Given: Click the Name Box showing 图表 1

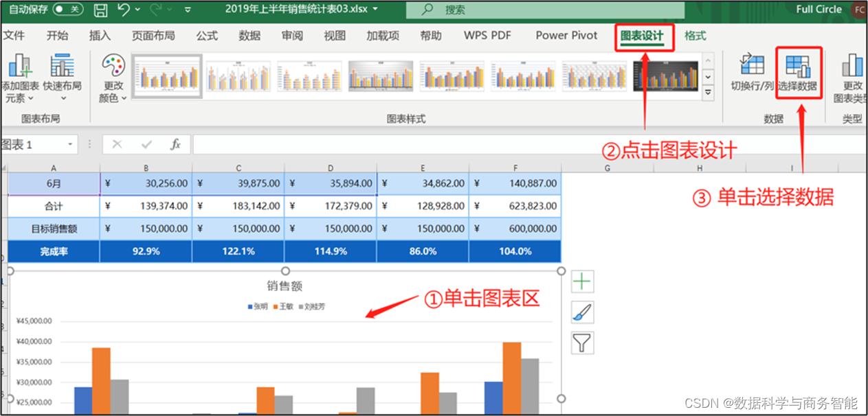Looking at the screenshot, I should pyautogui.click(x=32, y=145).
